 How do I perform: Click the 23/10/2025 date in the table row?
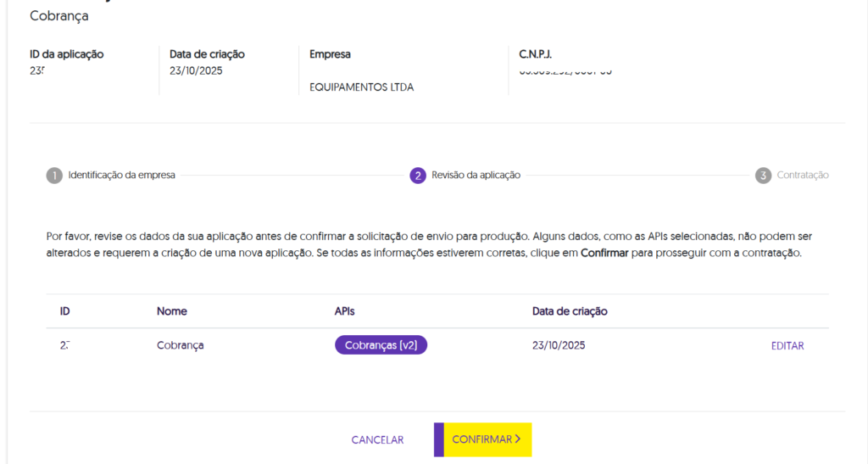[559, 345]
